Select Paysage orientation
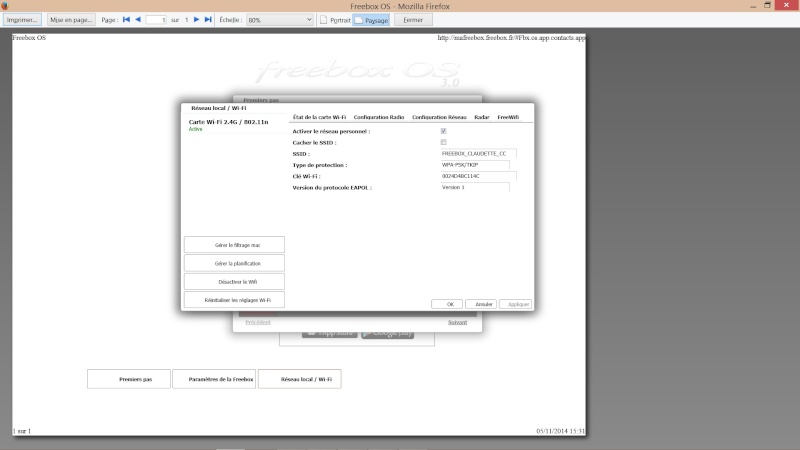Screen dimensions: 800x450 click(371, 20)
